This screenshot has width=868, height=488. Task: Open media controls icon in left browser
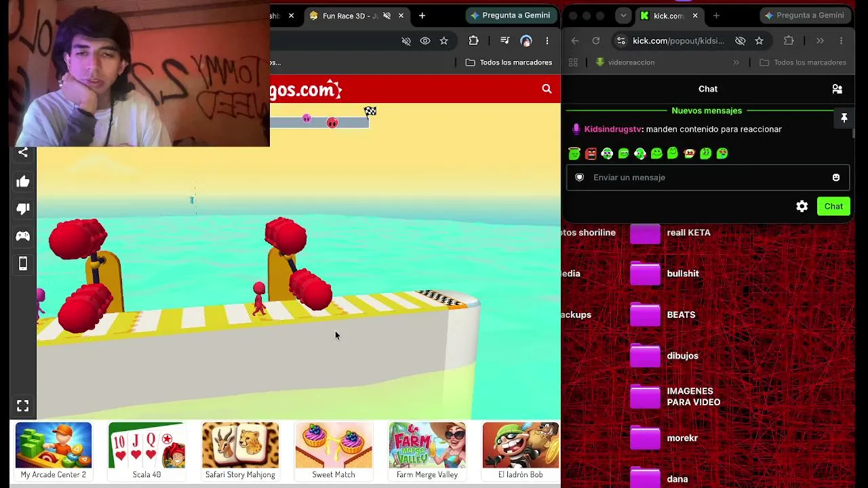pyautogui.click(x=505, y=41)
